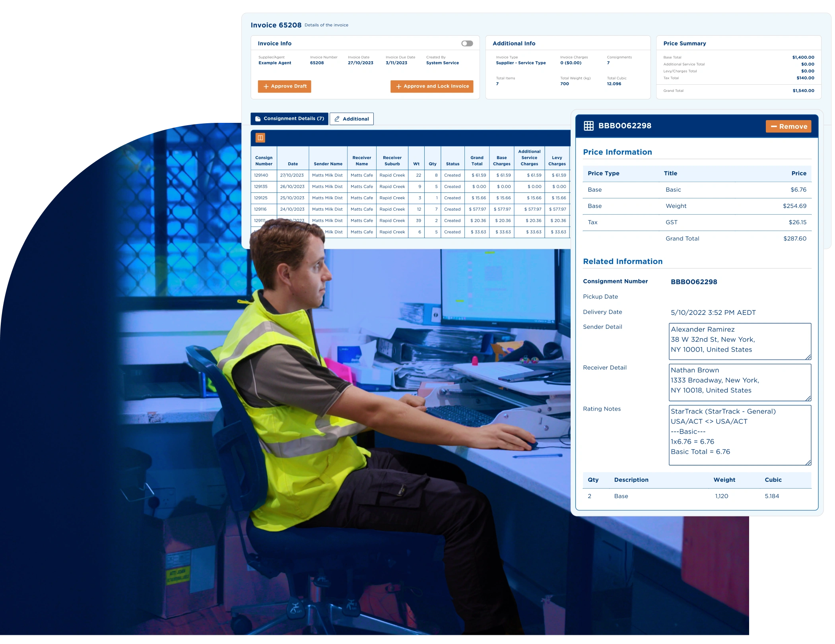Click the plus icon on Approve Draft
This screenshot has width=835, height=644.
tap(265, 86)
